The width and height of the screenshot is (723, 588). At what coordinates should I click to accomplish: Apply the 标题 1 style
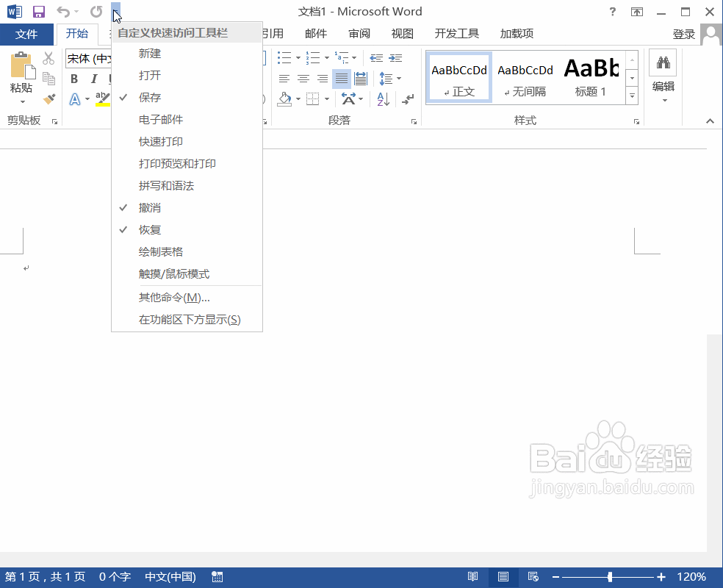point(591,78)
